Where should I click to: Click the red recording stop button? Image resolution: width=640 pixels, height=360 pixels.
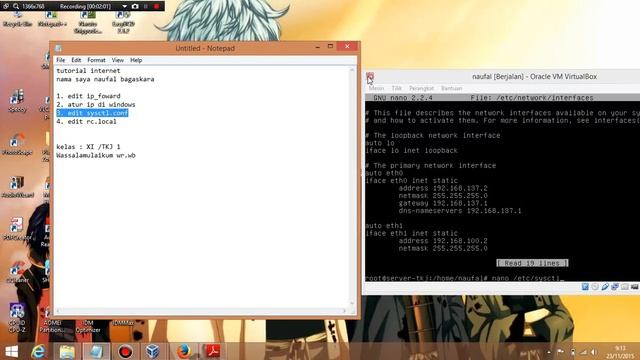pyautogui.click(x=156, y=6)
